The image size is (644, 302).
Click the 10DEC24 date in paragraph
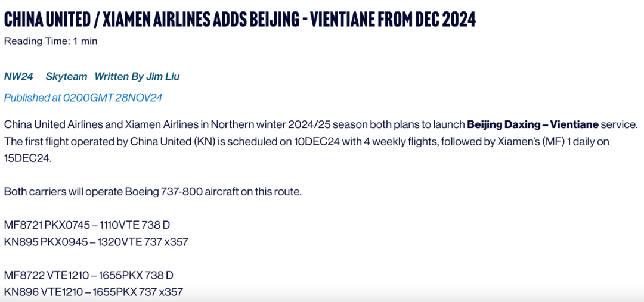(x=314, y=141)
